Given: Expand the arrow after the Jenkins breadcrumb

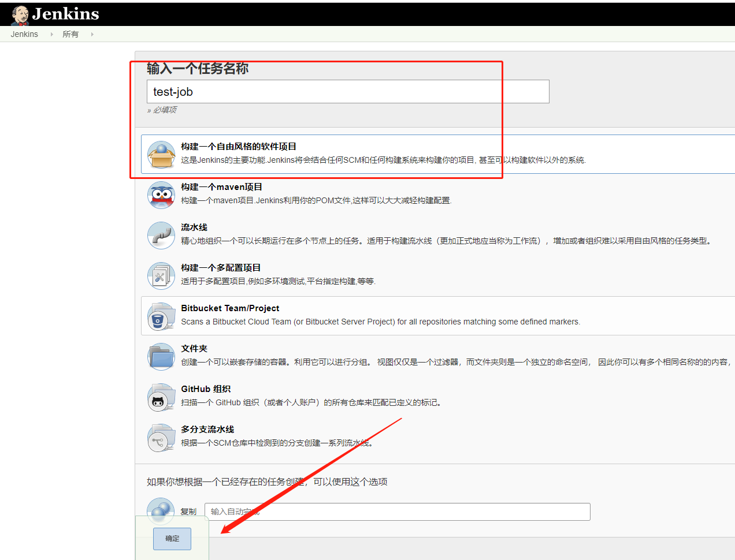Looking at the screenshot, I should [51, 35].
